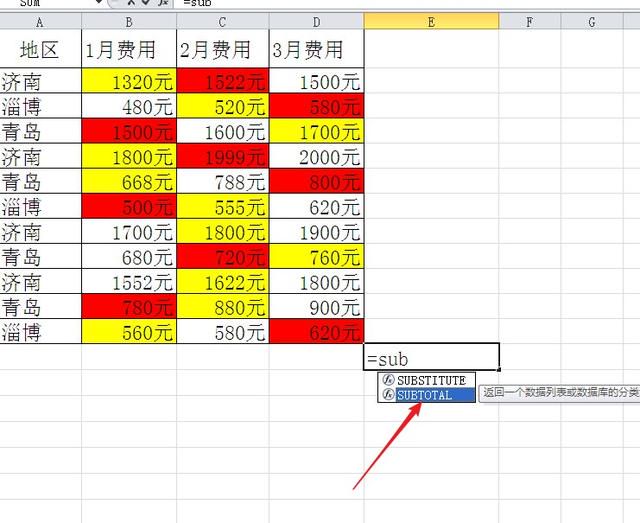640x523 pixels.
Task: Select the red cell 780元
Action: pos(129,306)
